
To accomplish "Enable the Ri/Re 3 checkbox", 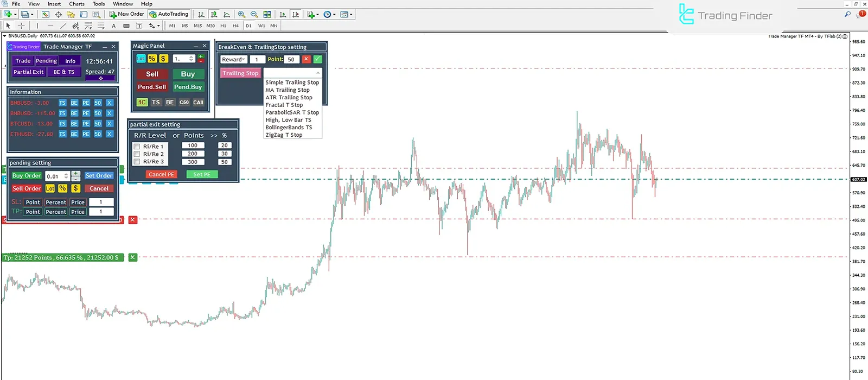I will click(137, 162).
